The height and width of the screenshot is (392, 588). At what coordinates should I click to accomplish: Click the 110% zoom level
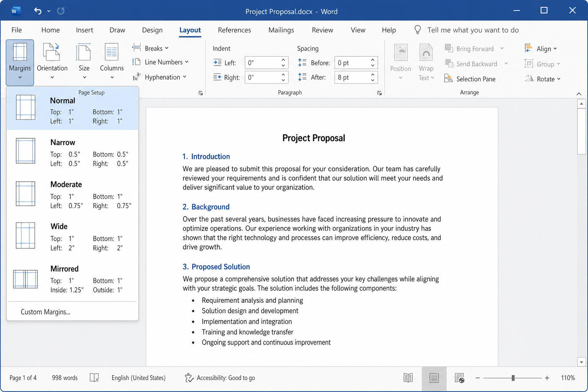point(568,378)
